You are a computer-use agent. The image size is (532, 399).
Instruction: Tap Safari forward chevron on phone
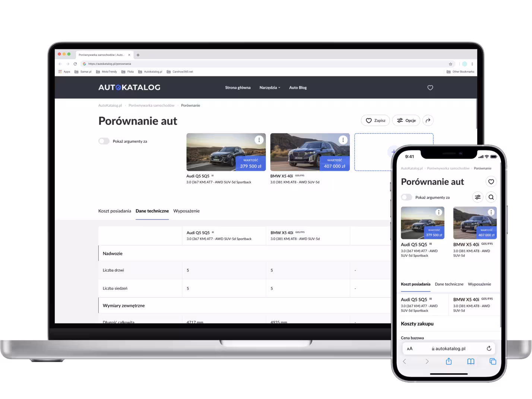pos(427,361)
